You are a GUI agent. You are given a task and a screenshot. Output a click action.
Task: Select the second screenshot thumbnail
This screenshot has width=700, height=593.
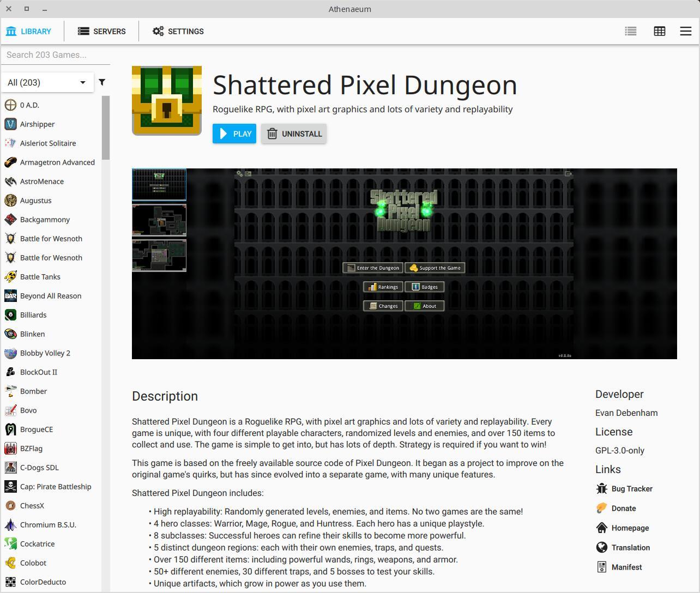click(159, 220)
